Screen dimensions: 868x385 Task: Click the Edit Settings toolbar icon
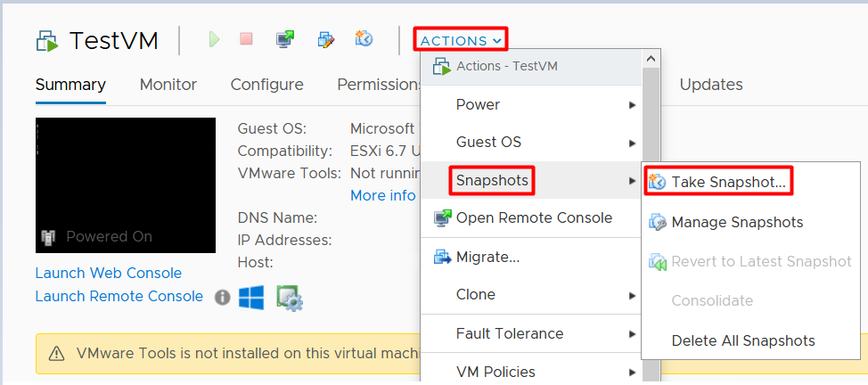pos(326,39)
